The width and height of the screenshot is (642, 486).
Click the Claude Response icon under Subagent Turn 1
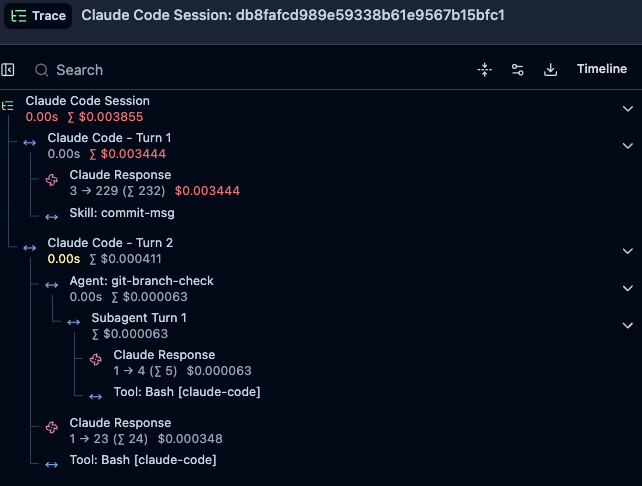(96, 359)
